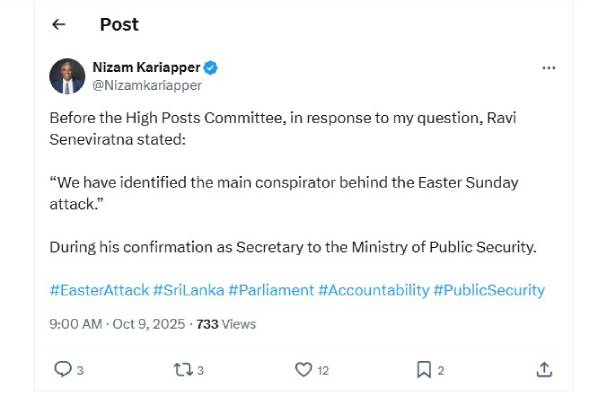Open Nizam Kariapper's profile picture
The width and height of the screenshot is (600, 400).
67,76
